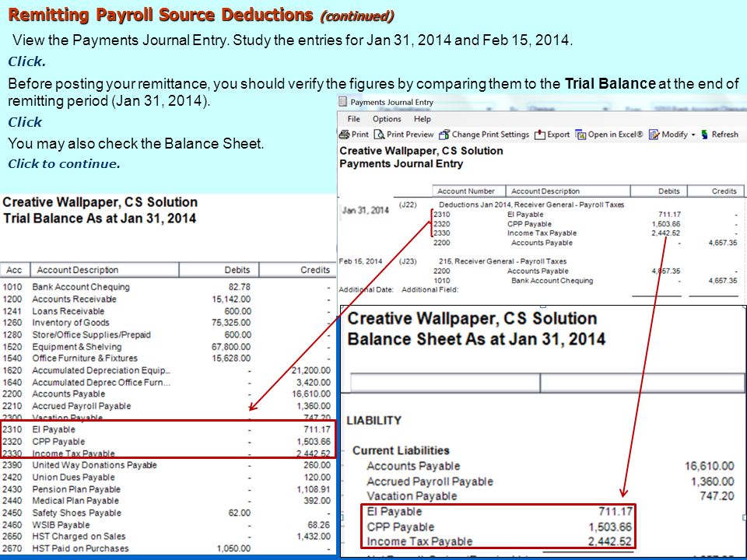
Task: Click Acc column header in Trial Balance
Action: (15, 270)
